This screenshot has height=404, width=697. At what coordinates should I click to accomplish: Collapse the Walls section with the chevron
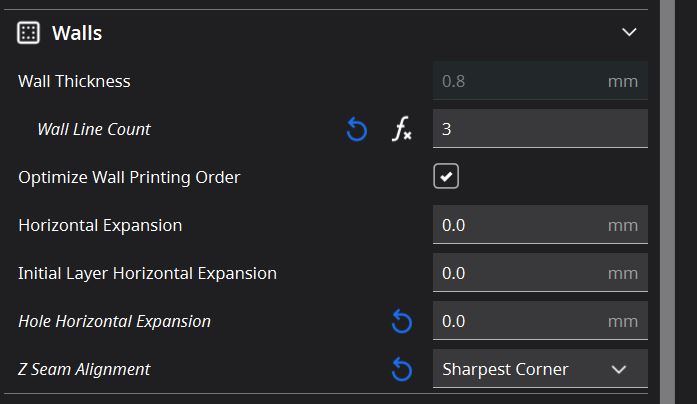(629, 32)
